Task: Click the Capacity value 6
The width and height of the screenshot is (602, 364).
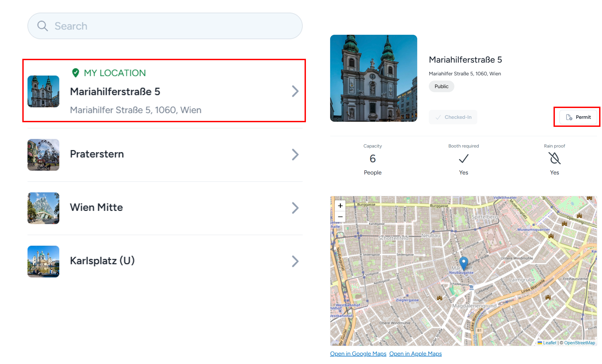Action: 373,159
